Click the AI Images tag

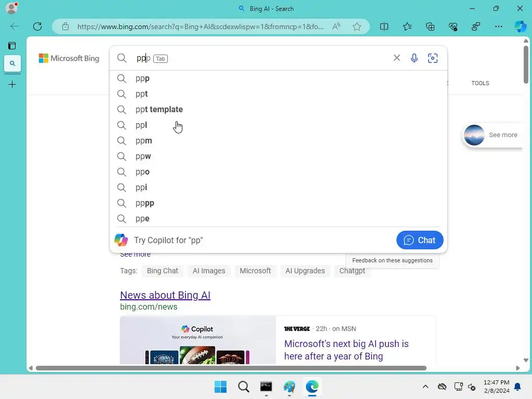(x=209, y=271)
